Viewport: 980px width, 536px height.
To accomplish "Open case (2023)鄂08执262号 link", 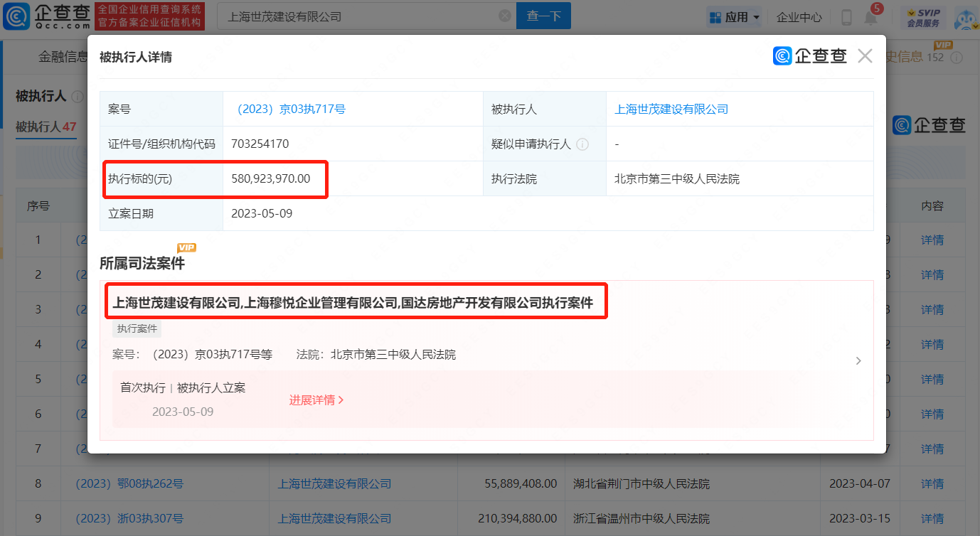I will pyautogui.click(x=129, y=484).
